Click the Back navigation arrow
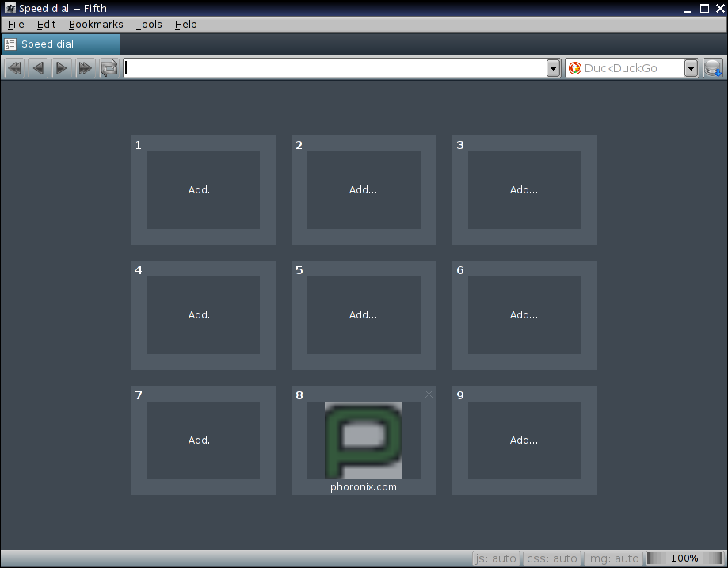 (38, 68)
